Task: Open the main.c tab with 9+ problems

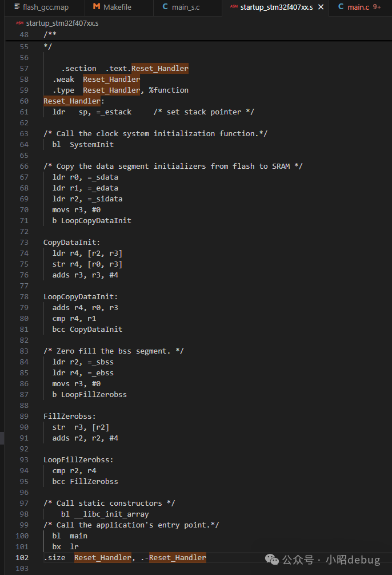Action: 358,7
